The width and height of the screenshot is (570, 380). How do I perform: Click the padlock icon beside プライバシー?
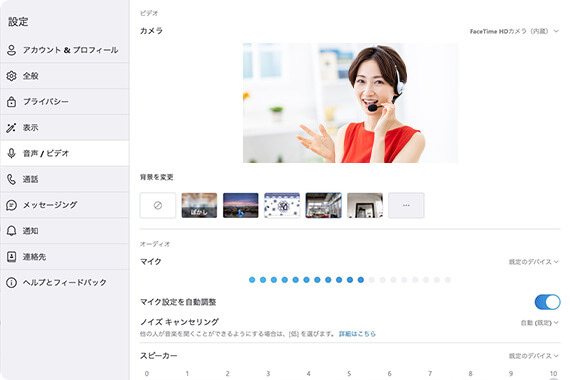[x=11, y=101]
